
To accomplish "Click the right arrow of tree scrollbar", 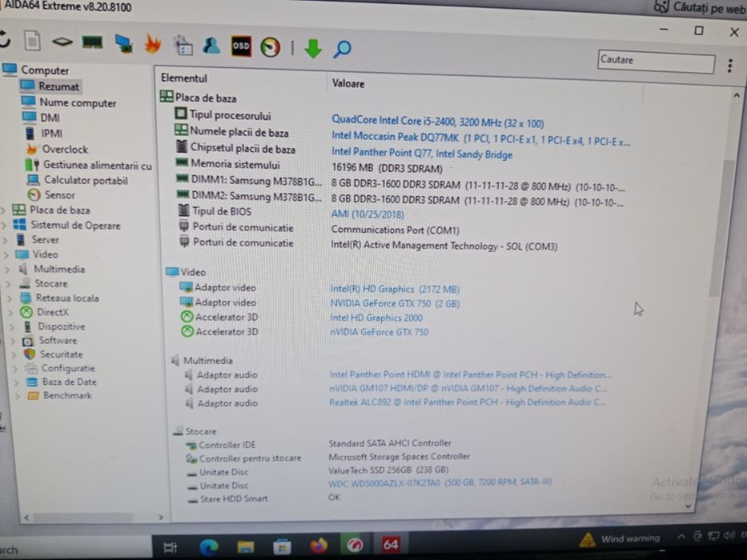I will 161,517.
